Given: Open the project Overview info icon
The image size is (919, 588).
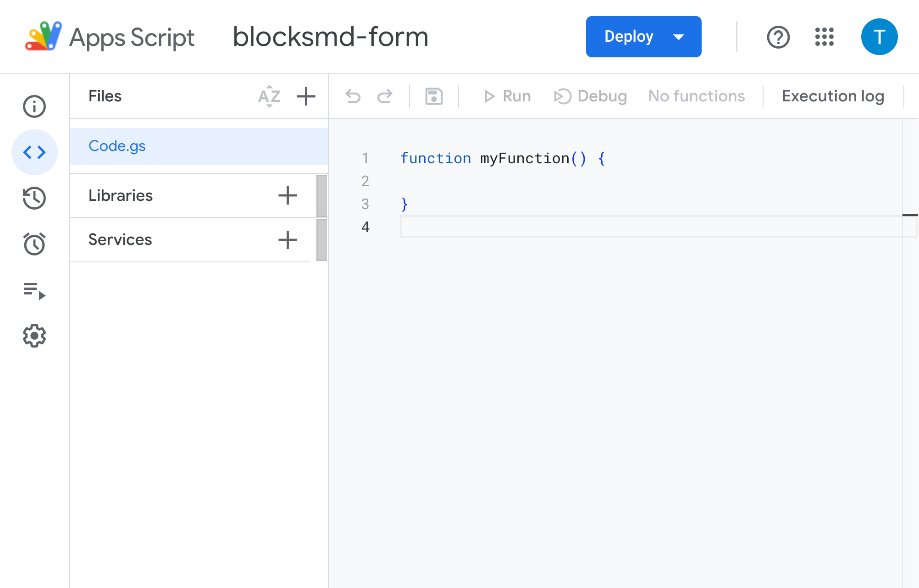Looking at the screenshot, I should (x=34, y=106).
